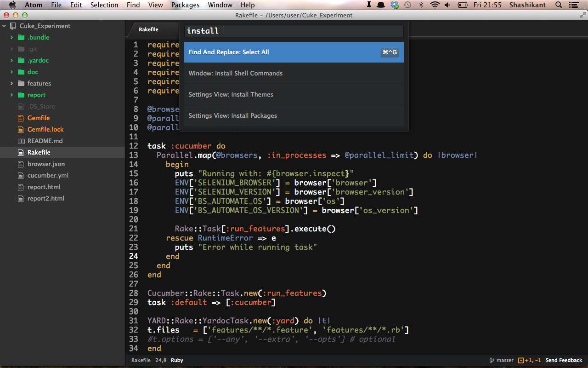Open the Edit menu

coord(76,5)
